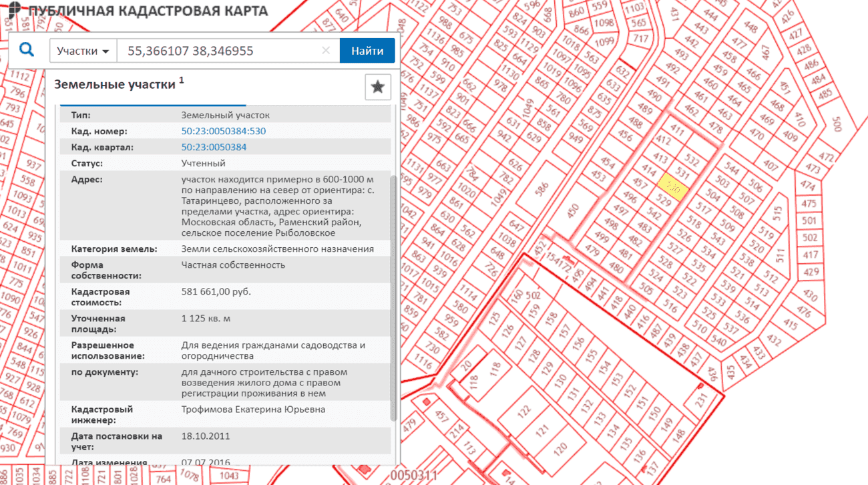868x485 pixels.
Task: Add parcel to favorites with star button
Action: coord(378,86)
